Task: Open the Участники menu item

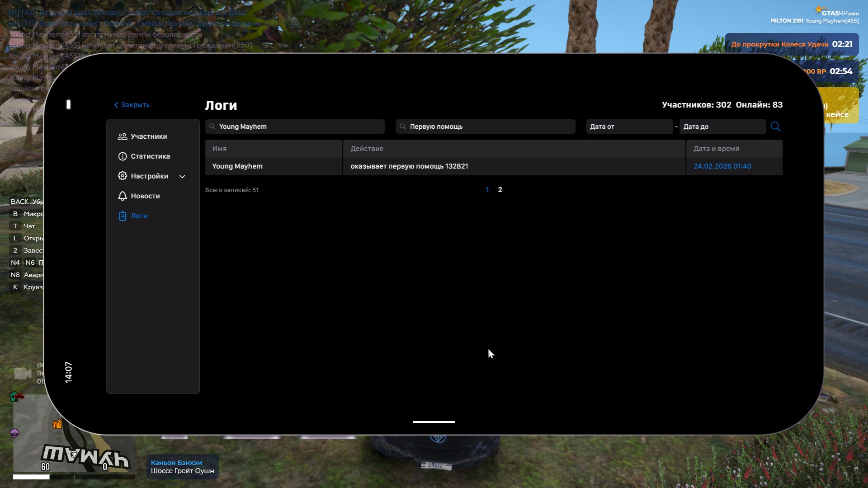Action: click(x=149, y=136)
